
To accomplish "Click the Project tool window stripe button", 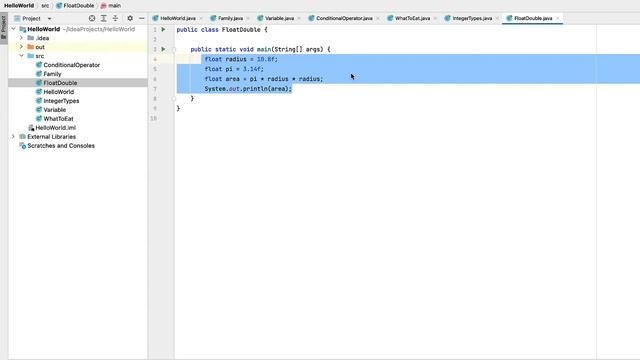I will coord(4,28).
